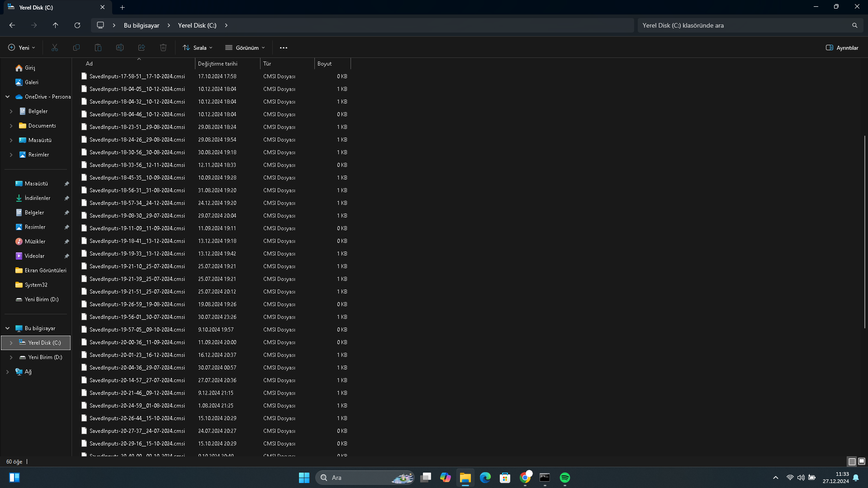The width and height of the screenshot is (868, 488).
Task: Show hidden system tray icons
Action: point(776,478)
